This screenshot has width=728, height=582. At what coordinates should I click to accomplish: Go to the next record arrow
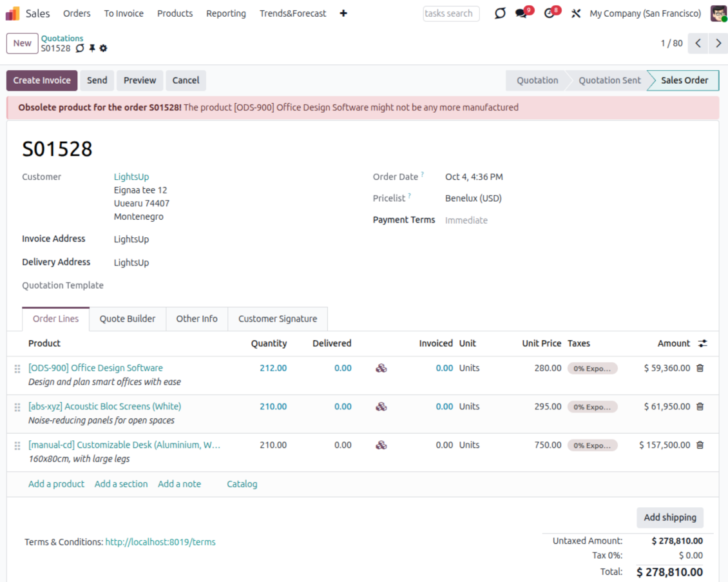718,43
